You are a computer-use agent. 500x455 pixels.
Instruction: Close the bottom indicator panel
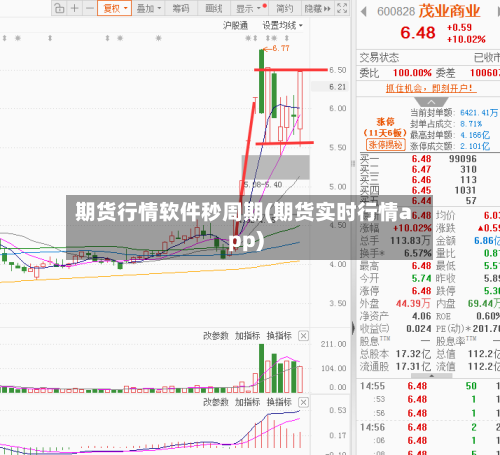click(x=303, y=402)
